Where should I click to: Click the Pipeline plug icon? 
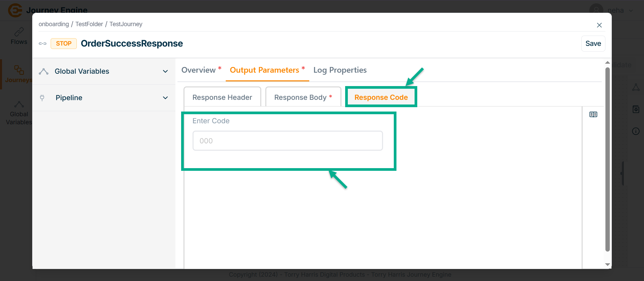(x=42, y=98)
